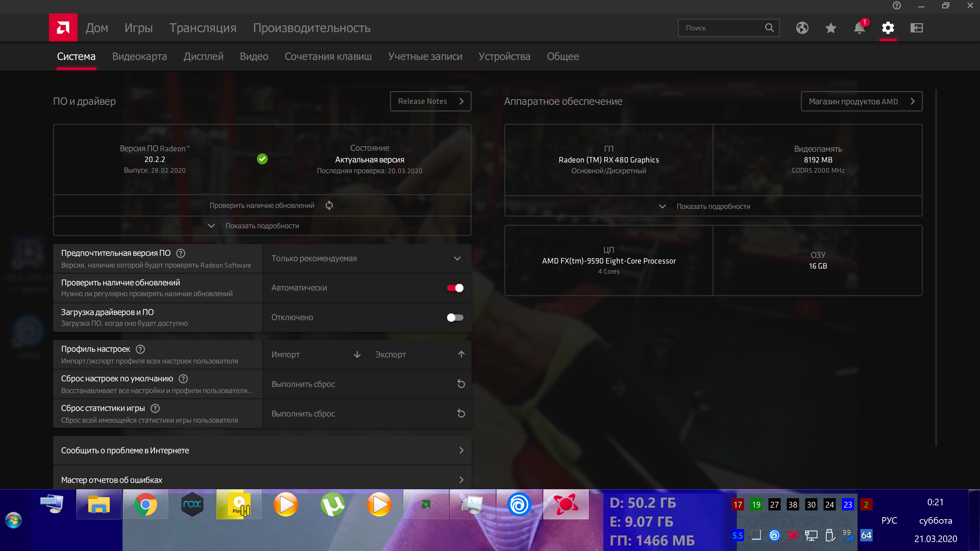Click the sidebar panel toggle icon
The width and height of the screenshot is (980, 551).
[x=916, y=28]
